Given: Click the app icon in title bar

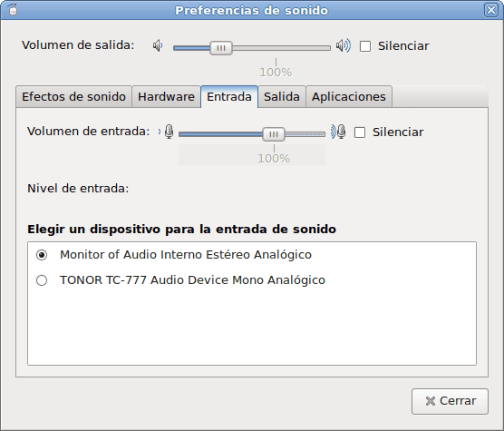Looking at the screenshot, I should tap(12, 10).
